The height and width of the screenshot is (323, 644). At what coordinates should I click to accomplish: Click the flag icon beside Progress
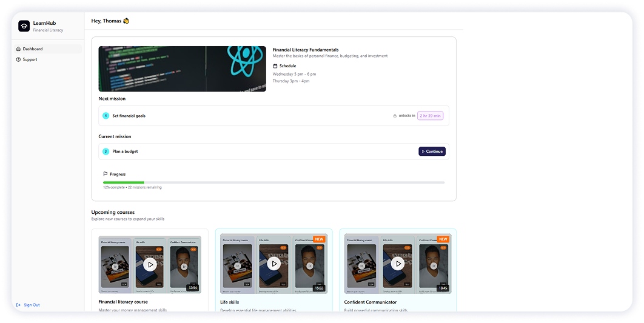click(x=106, y=174)
